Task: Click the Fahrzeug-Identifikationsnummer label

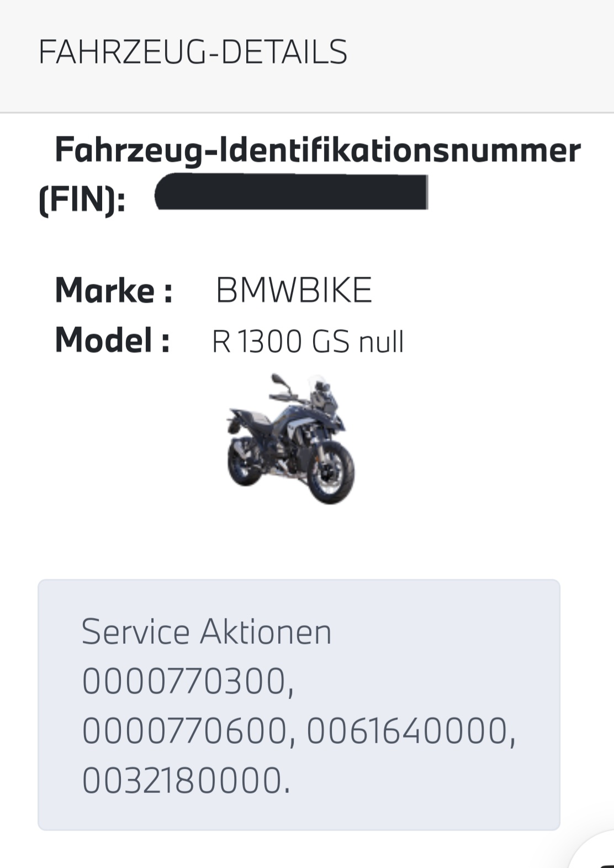Action: click(317, 150)
